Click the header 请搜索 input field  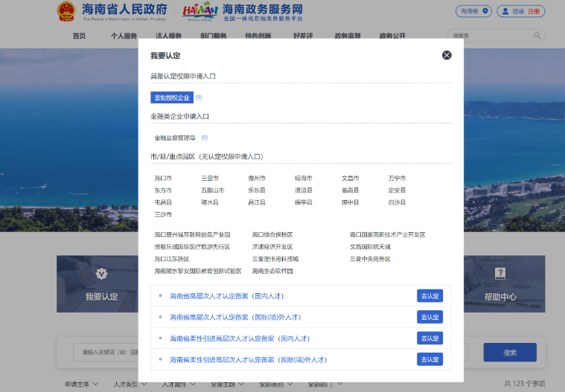pyautogui.click(x=490, y=35)
